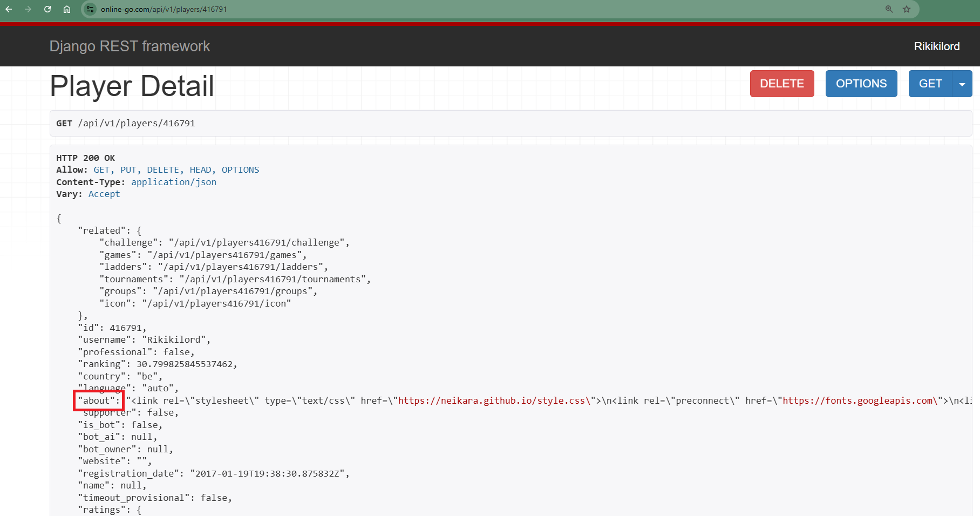Click the browser back arrow
This screenshot has height=516, width=980.
click(x=9, y=9)
